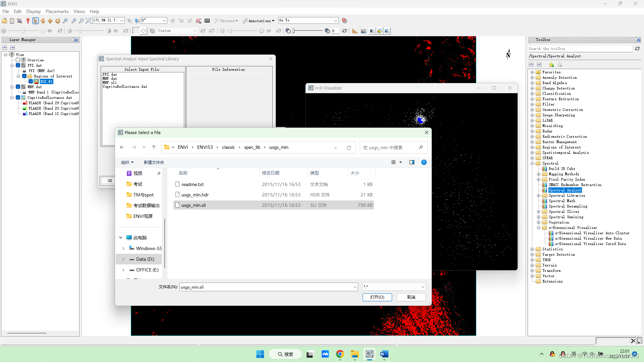Click the 打开(O) open button
This screenshot has height=362, width=644.
377,297
